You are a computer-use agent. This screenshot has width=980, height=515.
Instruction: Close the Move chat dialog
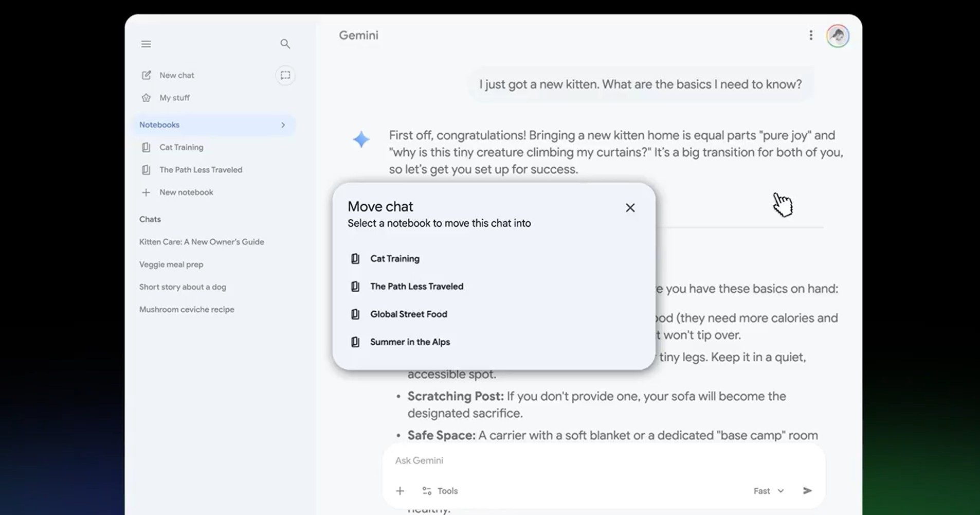coord(630,208)
